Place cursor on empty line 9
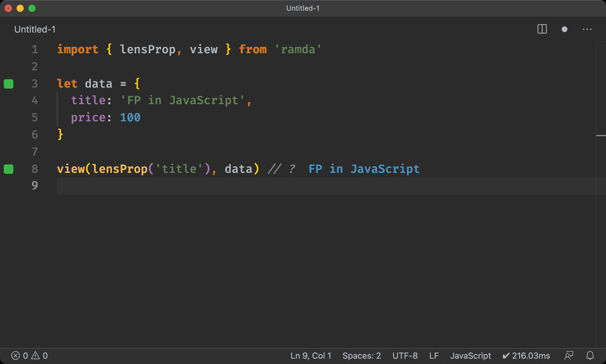Screen dimensions: 606x364 326,186
